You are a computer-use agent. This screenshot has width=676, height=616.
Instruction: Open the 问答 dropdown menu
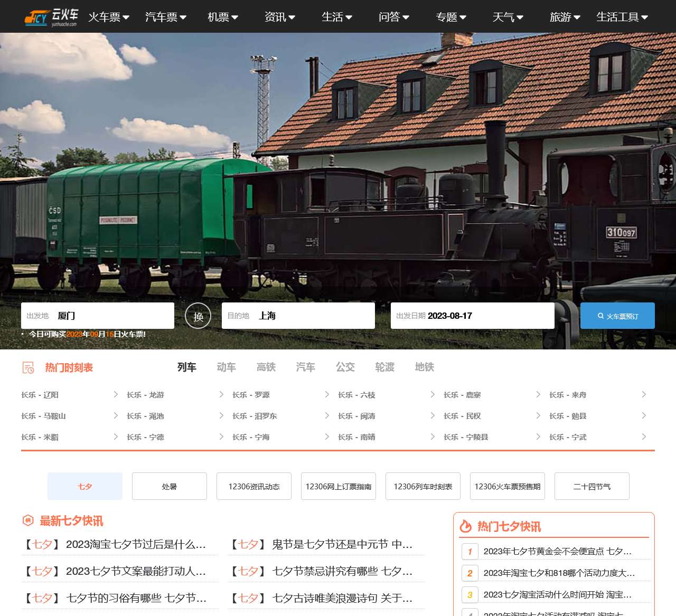pyautogui.click(x=394, y=17)
